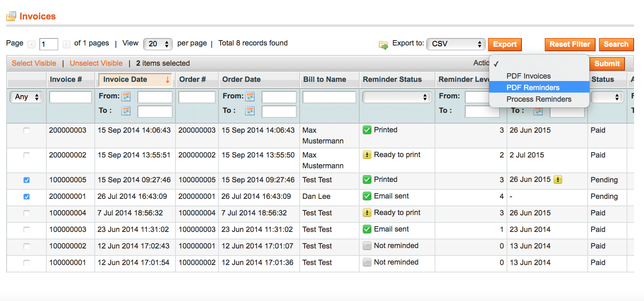Sort by the Invoice Date column header
Screen dimensions: 644x301
(x=125, y=79)
